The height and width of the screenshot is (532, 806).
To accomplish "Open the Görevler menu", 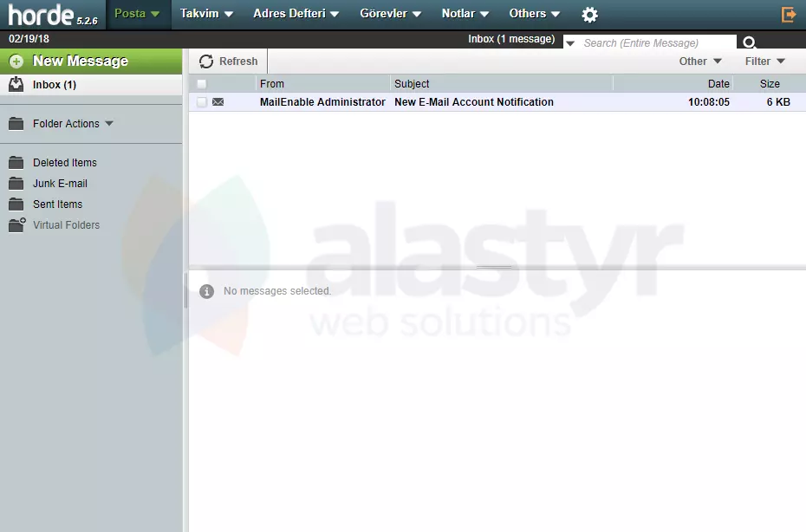I will pos(390,14).
